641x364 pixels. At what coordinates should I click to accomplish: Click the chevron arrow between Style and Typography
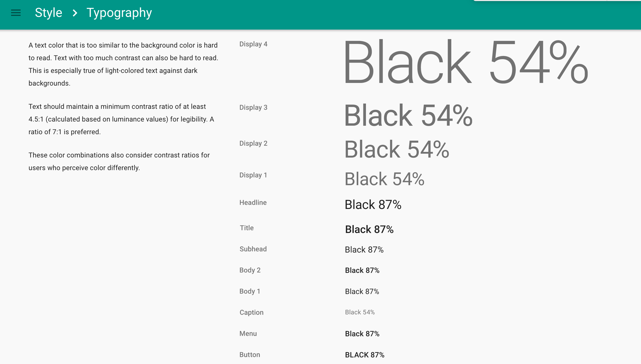[x=75, y=13]
